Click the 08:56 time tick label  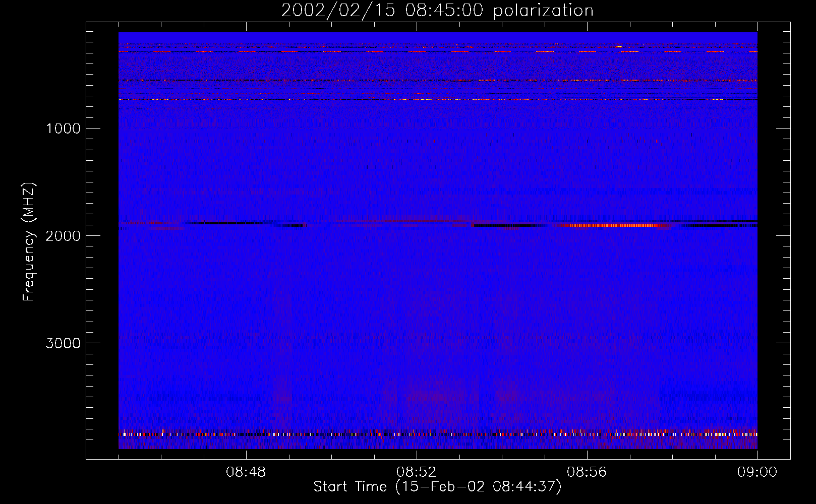(x=587, y=472)
